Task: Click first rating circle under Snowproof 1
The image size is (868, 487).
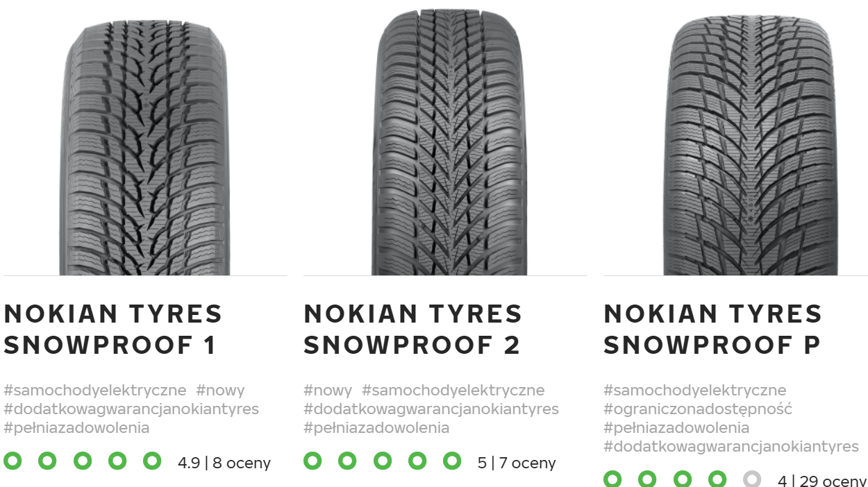Action: tap(12, 461)
